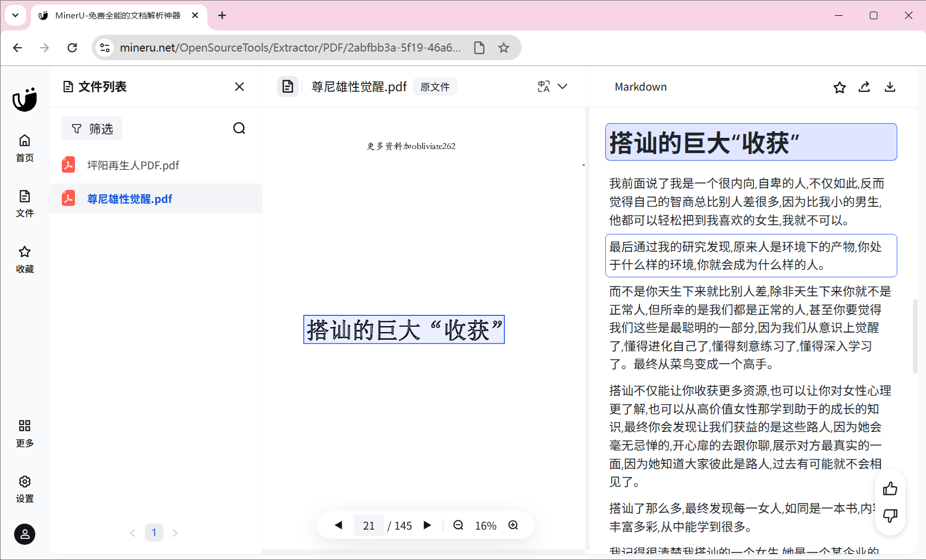
Task: Go to the previous file list page
Action: click(x=132, y=533)
